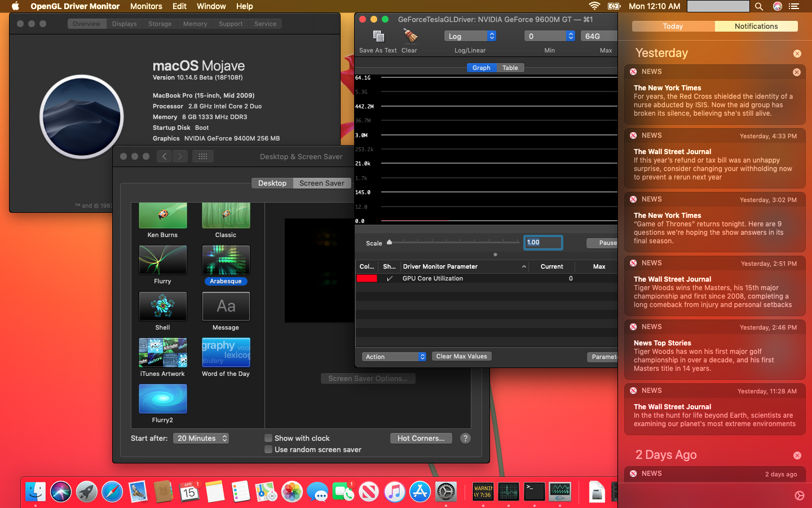Image resolution: width=812 pixels, height=508 pixels.
Task: Open Calendar icon showing 15 in dock
Action: [x=189, y=492]
